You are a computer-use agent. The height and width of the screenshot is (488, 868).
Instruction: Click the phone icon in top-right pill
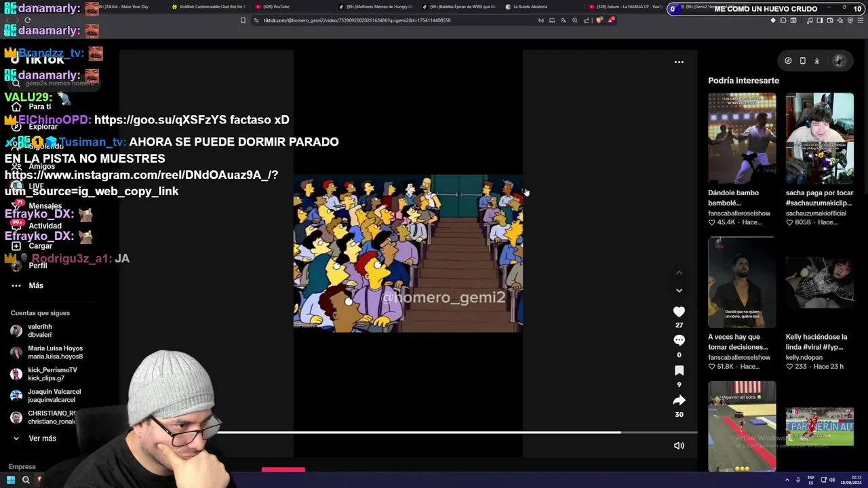[x=802, y=60]
